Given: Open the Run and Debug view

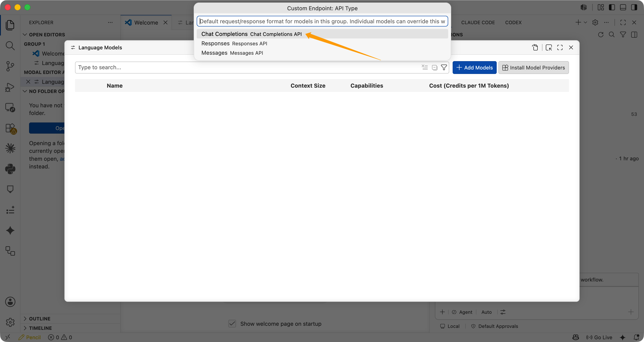Looking at the screenshot, I should [10, 87].
